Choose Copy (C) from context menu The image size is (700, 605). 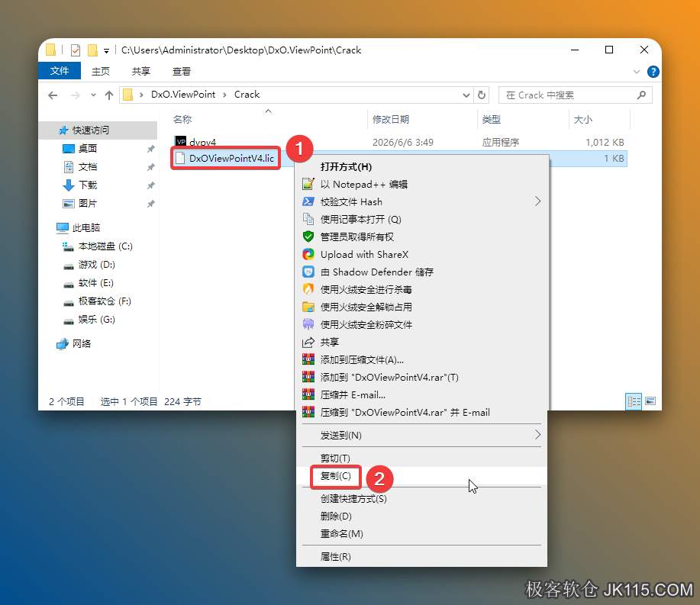coord(421,476)
